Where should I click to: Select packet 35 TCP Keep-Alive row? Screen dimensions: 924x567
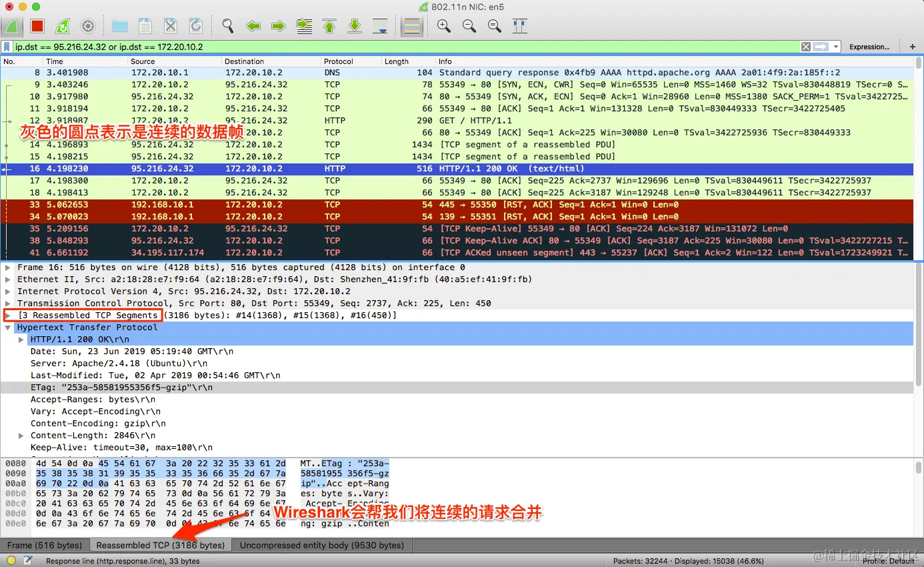click(x=457, y=229)
